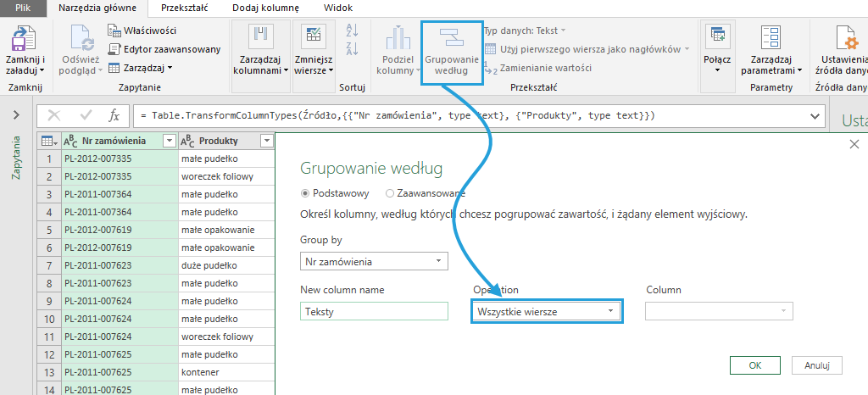The width and height of the screenshot is (868, 395).
Task: Click the Odśwież podgląd icon
Action: [82, 41]
